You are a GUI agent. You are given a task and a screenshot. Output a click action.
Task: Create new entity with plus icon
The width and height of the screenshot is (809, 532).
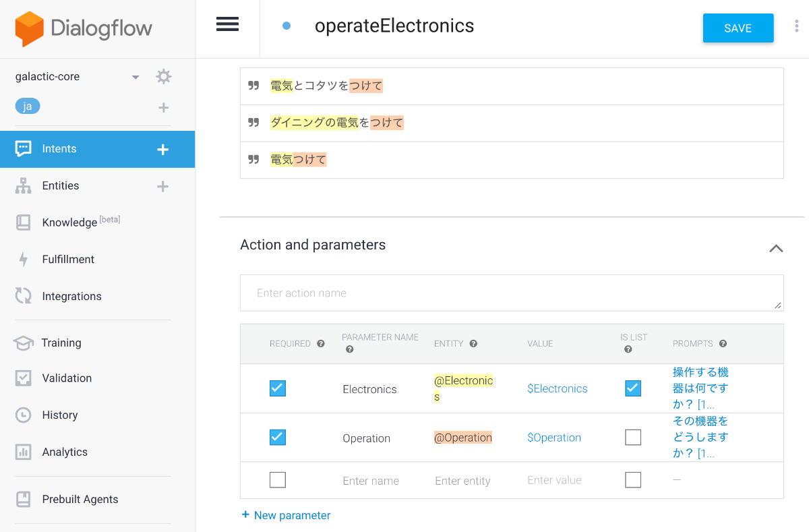(x=162, y=186)
